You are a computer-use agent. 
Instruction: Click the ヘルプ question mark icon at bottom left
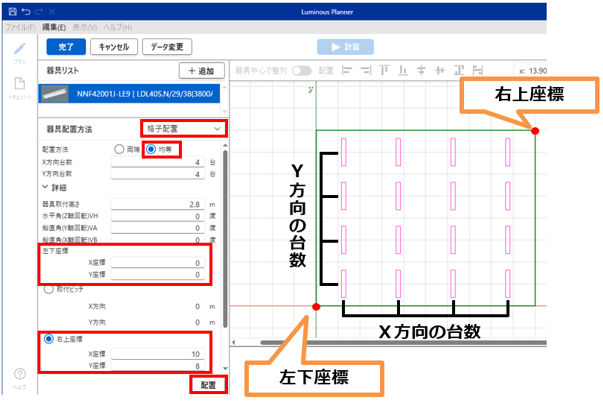pos(19,375)
